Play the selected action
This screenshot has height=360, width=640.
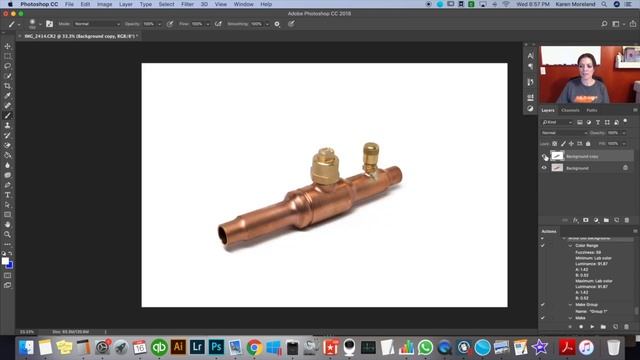[592, 327]
